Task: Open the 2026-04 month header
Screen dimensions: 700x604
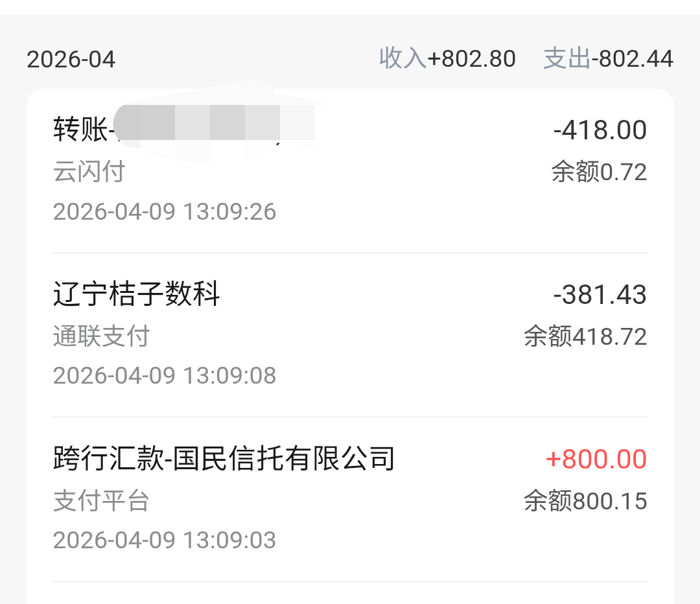Action: pyautogui.click(x=71, y=60)
